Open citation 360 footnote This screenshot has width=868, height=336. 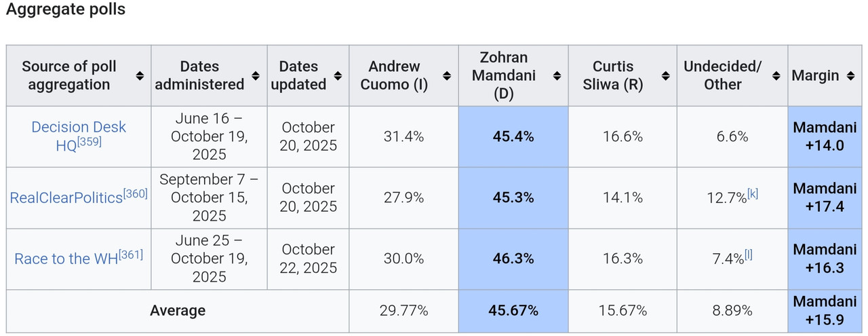136,193
